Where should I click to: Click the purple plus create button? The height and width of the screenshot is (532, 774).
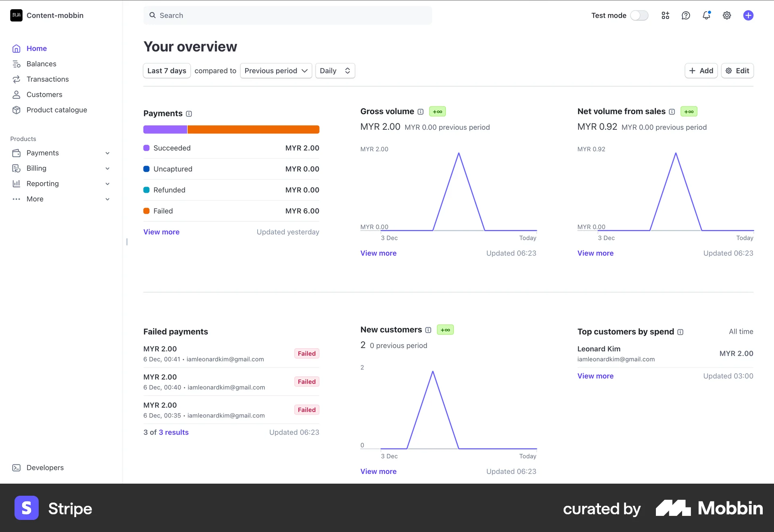click(748, 15)
